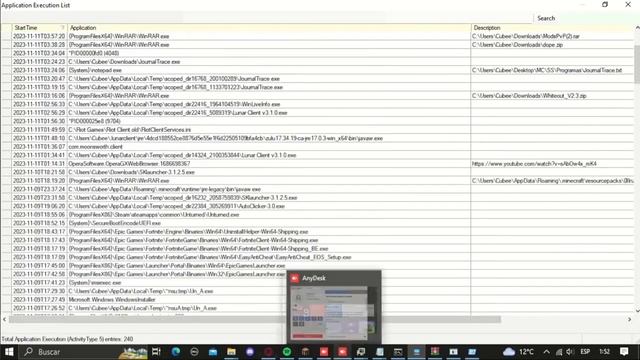The width and height of the screenshot is (640, 360).
Task: Open the ESP input language selector
Action: [585, 351]
